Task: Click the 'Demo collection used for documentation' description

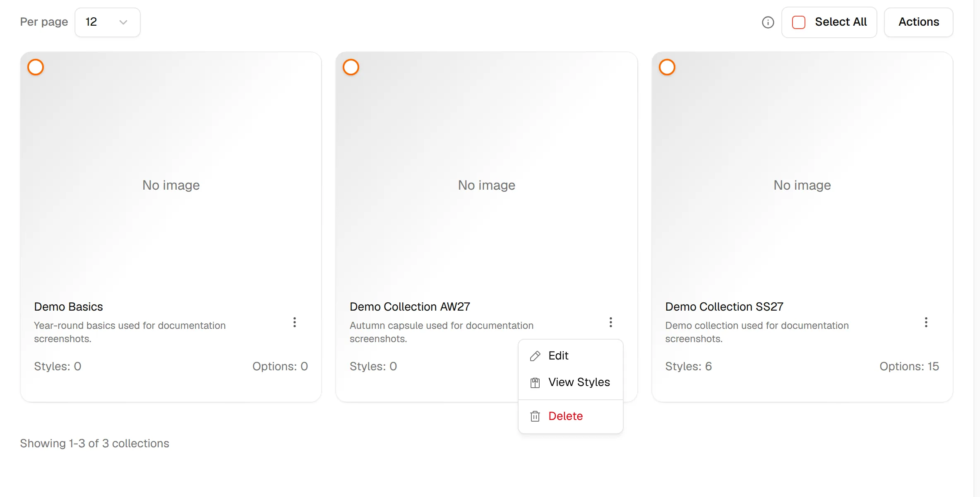Action: coord(757,332)
